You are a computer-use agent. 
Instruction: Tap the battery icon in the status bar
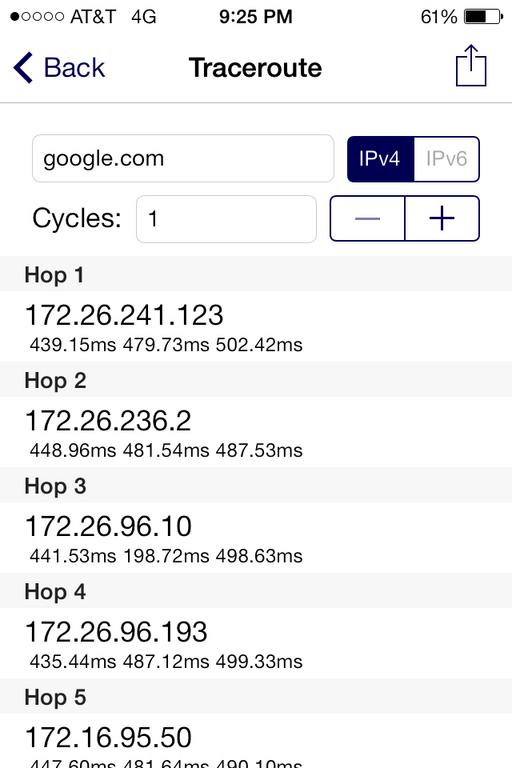[483, 17]
